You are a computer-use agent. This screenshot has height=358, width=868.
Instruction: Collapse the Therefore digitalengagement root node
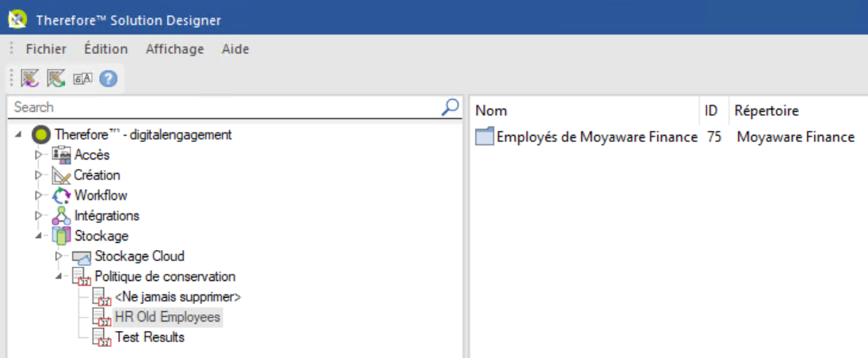coord(19,135)
